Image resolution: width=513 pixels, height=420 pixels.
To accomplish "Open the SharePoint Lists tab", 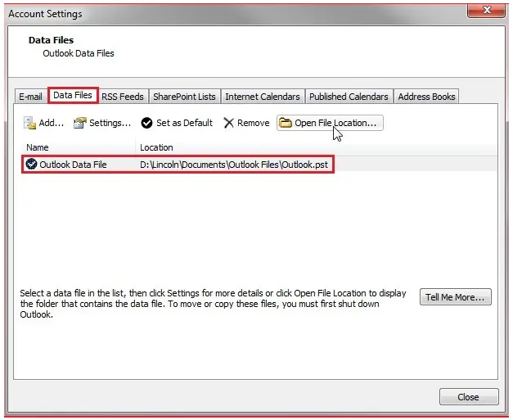I will (x=184, y=97).
